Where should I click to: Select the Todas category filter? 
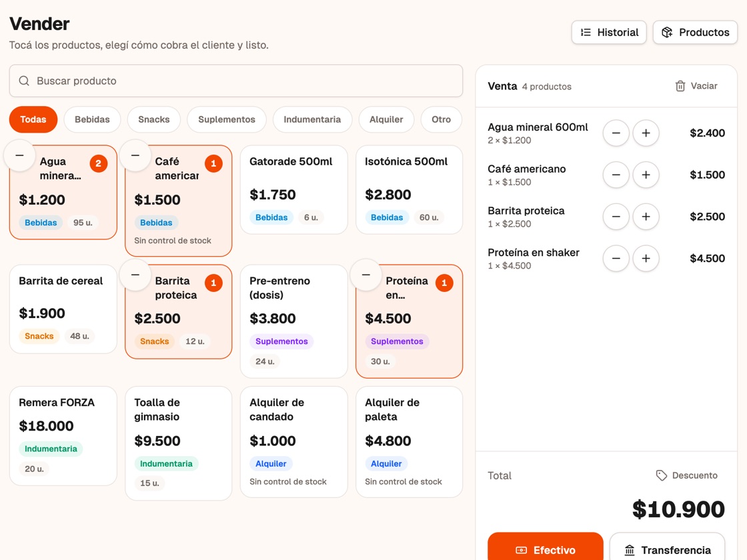33,119
